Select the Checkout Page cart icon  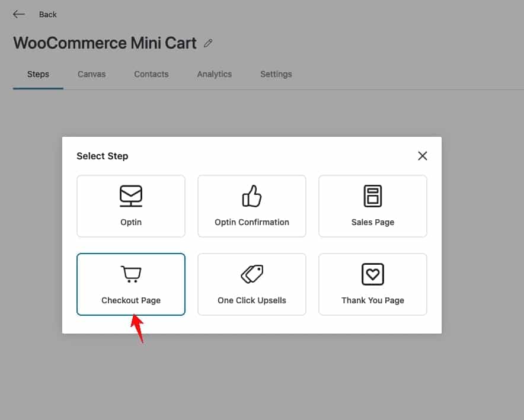[131, 274]
